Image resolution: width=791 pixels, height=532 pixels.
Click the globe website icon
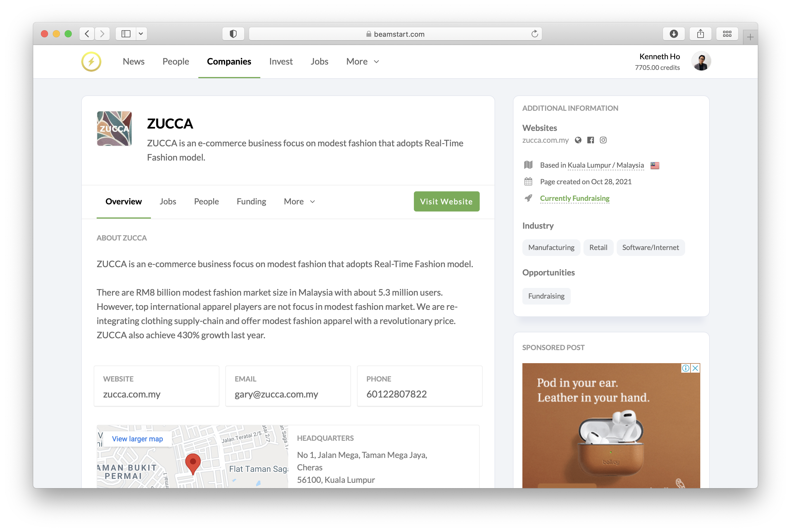(578, 140)
